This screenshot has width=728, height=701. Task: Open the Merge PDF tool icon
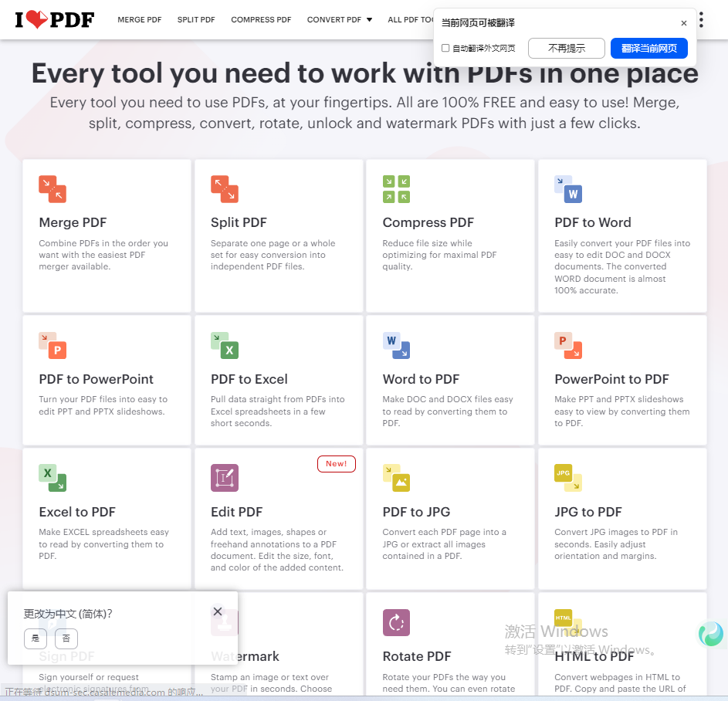coord(52,189)
